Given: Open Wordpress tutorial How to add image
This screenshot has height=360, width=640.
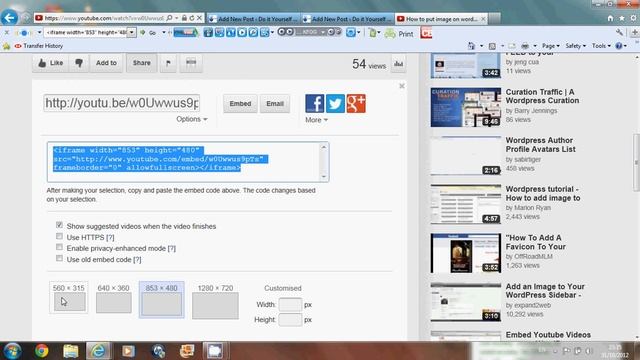Looking at the screenshot, I should click(x=543, y=193).
